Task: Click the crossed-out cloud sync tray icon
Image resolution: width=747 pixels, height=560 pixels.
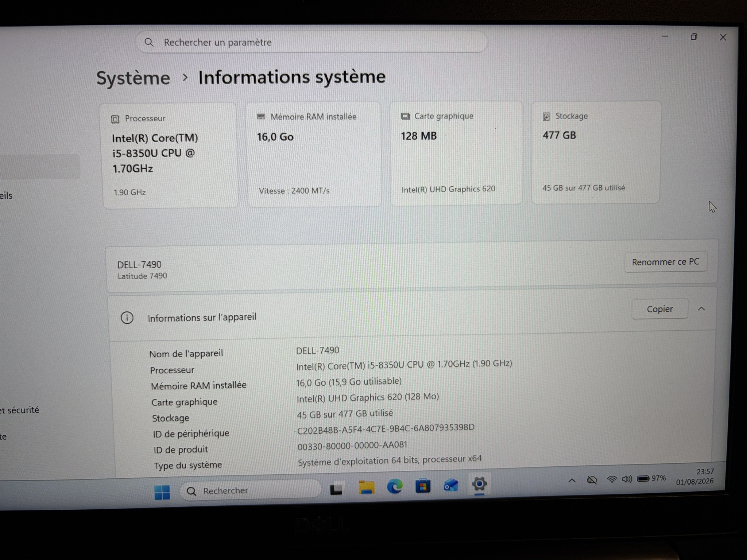Action: point(592,480)
